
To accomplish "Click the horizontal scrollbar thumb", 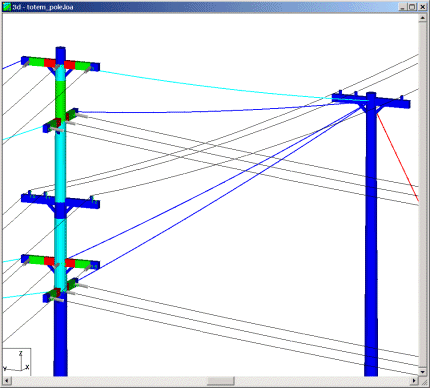I will pyautogui.click(x=220, y=380).
